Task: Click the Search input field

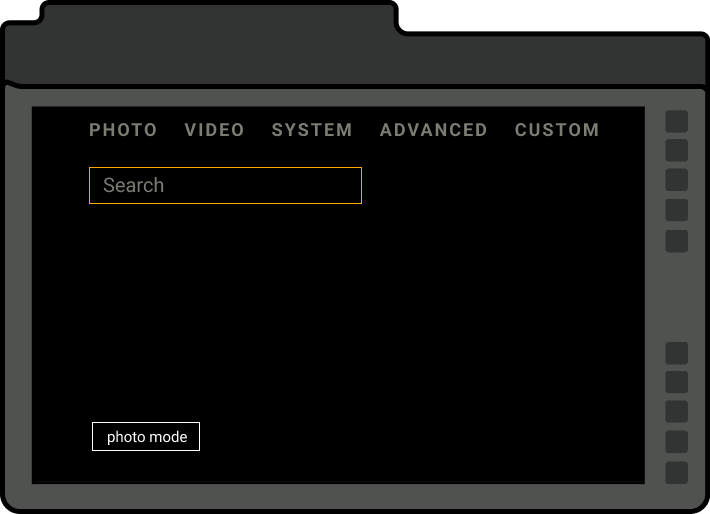Action: (225, 186)
